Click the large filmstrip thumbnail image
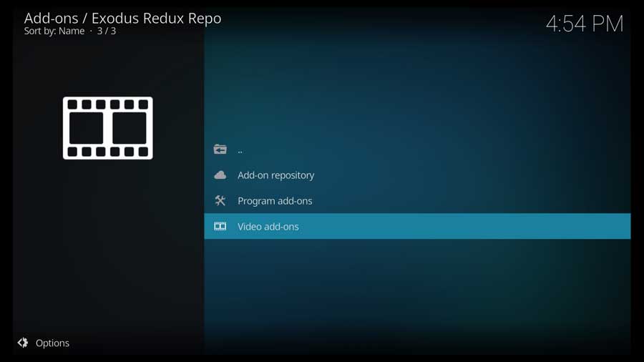 click(107, 128)
